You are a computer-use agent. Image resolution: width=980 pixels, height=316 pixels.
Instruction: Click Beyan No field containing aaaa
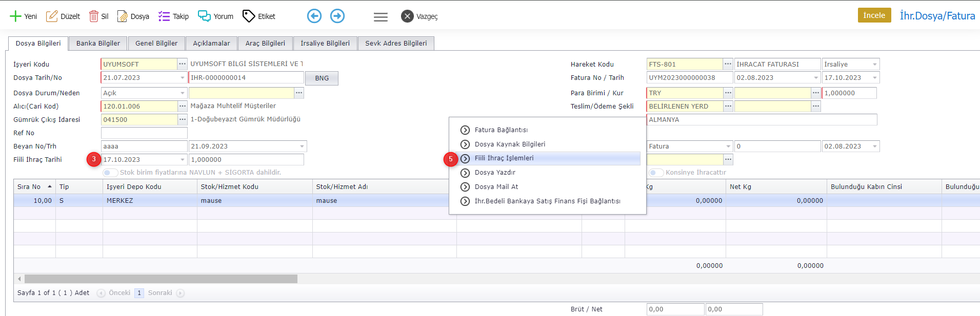[144, 146]
